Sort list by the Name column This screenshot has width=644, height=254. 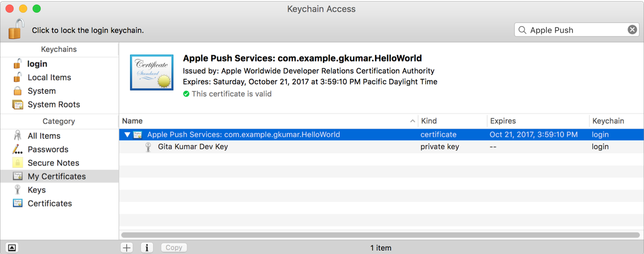tap(268, 121)
